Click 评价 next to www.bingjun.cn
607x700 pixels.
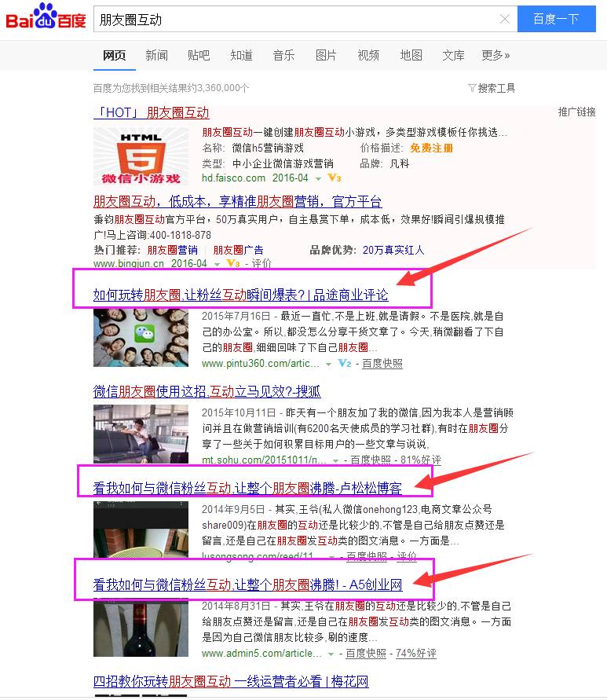(261, 263)
